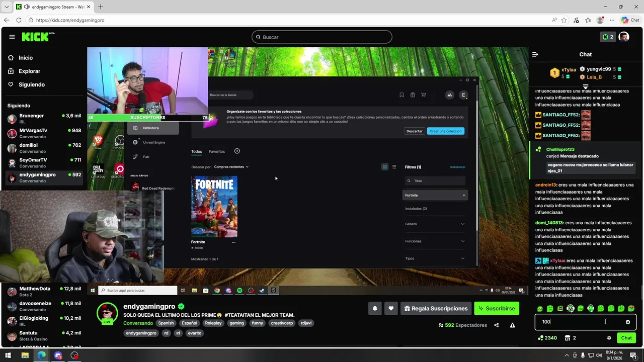This screenshot has height=362, width=644.
Task: Open the user profile avatar menu
Action: click(x=624, y=37)
